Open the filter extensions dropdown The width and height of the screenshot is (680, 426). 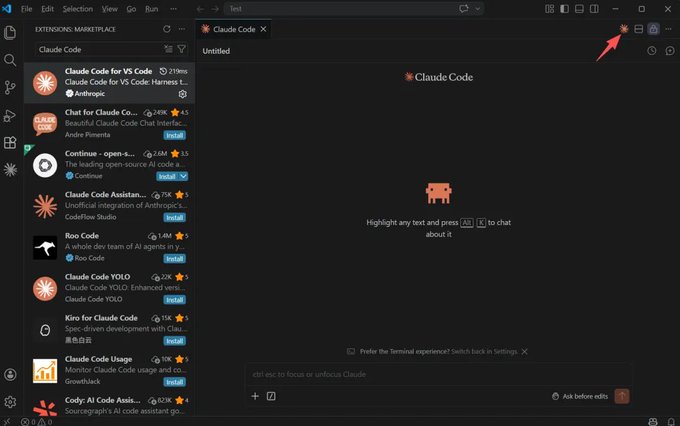(x=182, y=49)
